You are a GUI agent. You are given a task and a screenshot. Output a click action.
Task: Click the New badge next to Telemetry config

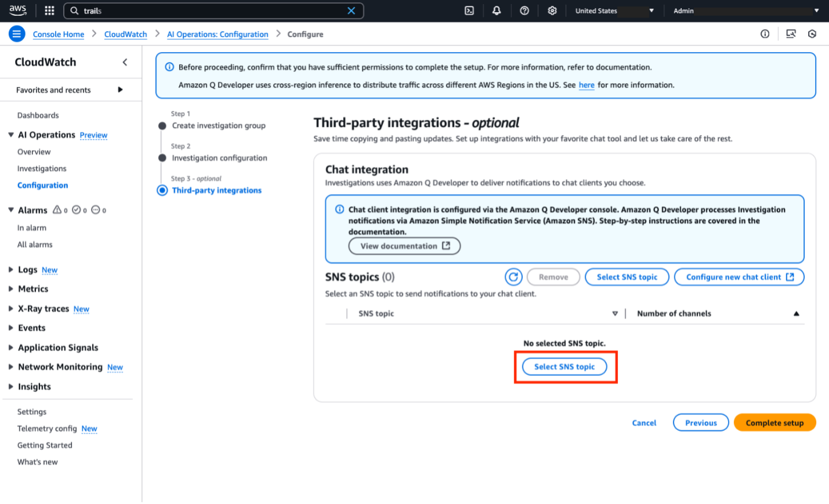[89, 429]
